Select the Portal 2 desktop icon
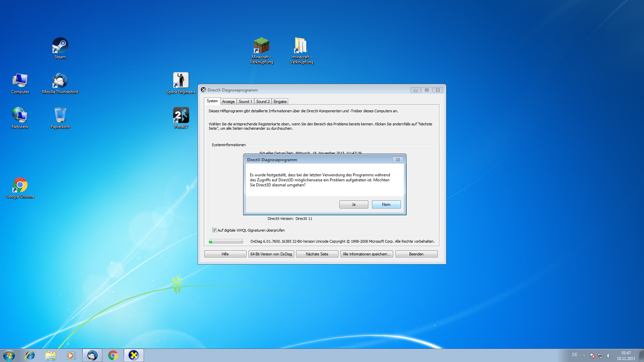Screen dimensions: 644x362 click(x=181, y=118)
